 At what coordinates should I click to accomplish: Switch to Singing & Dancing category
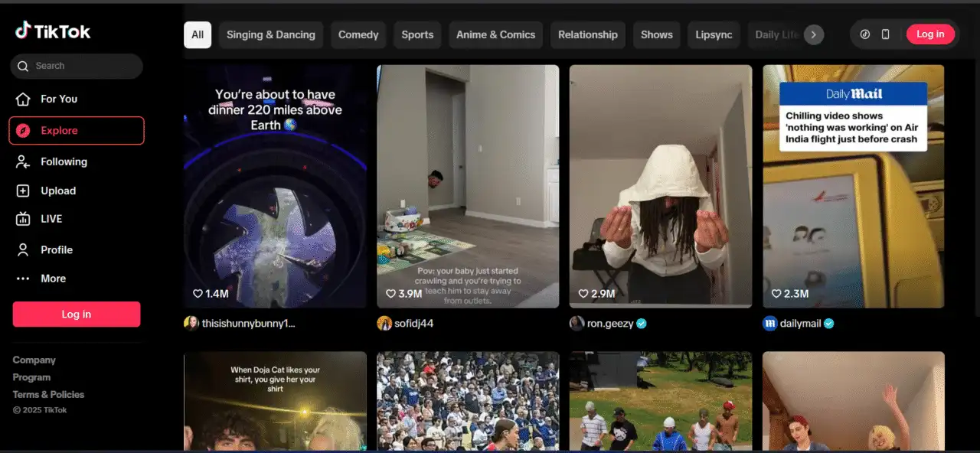(x=271, y=34)
